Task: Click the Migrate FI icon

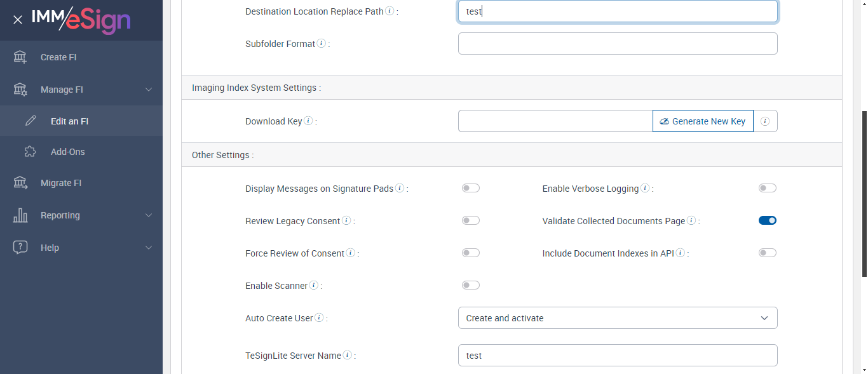Action: coord(20,183)
